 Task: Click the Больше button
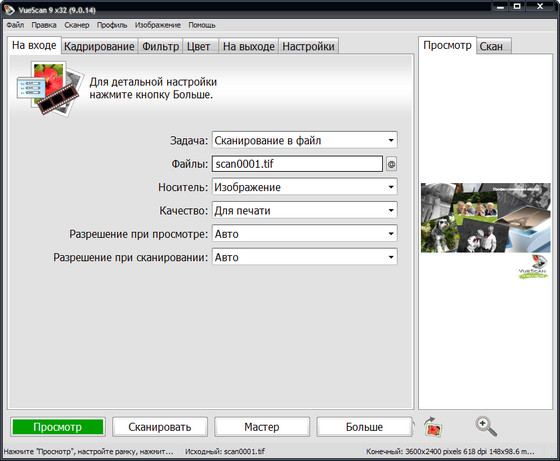pos(364,427)
